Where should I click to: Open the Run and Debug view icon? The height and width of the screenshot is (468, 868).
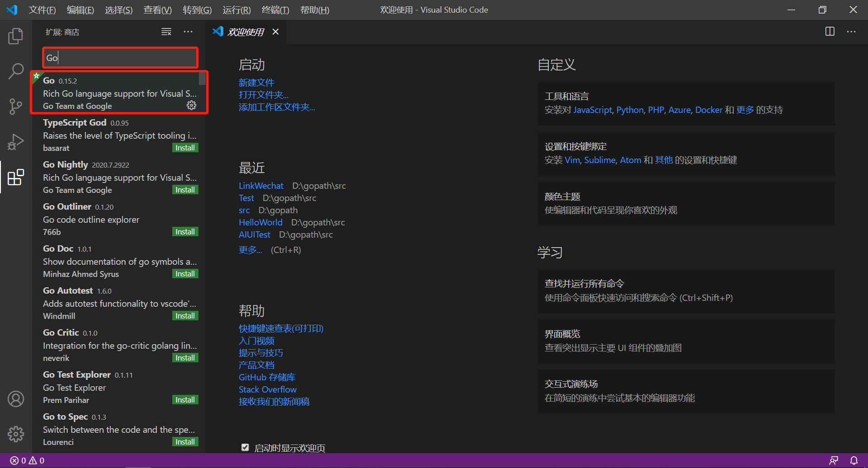16,142
